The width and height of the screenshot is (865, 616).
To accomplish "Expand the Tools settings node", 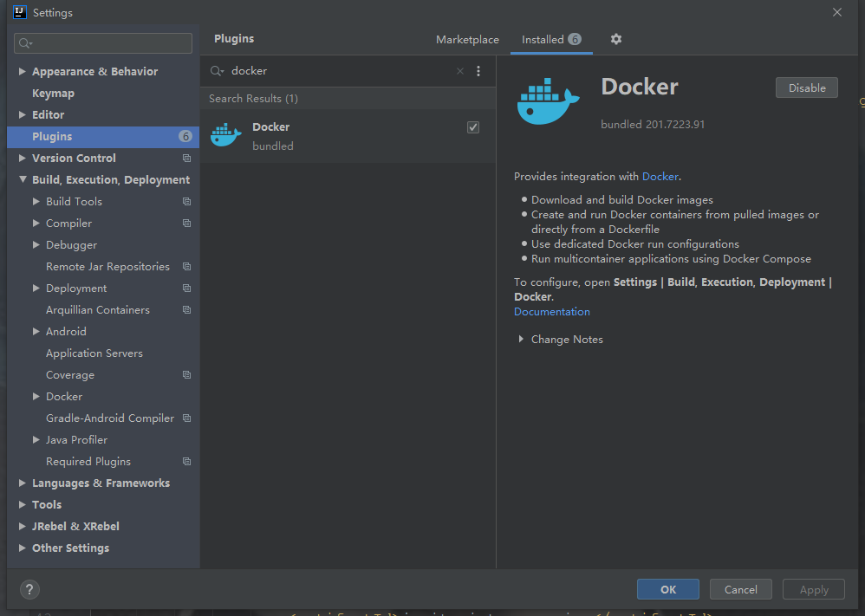I will coord(22,504).
